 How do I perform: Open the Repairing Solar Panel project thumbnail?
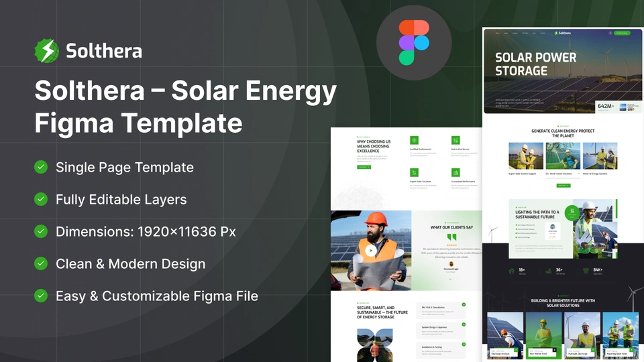(x=621, y=335)
